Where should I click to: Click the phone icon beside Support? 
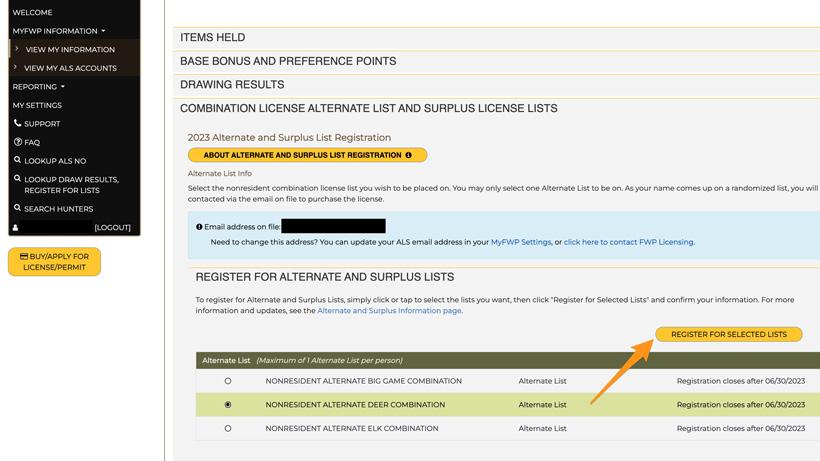pos(17,123)
